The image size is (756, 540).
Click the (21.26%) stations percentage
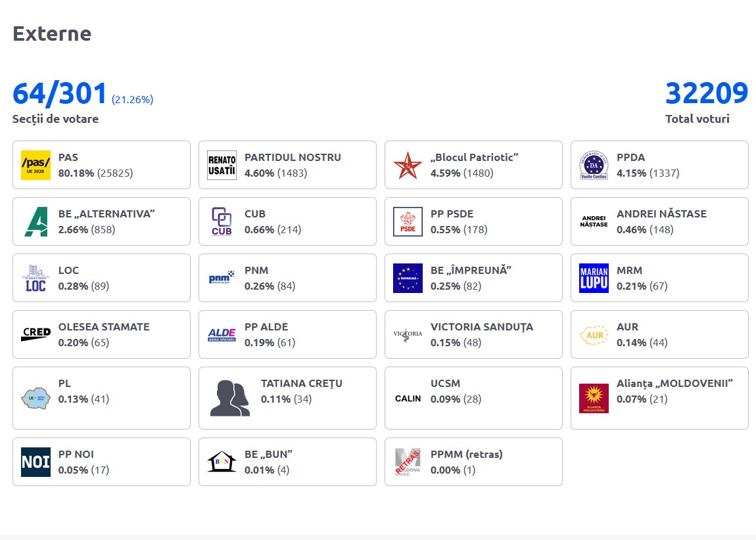click(x=133, y=99)
